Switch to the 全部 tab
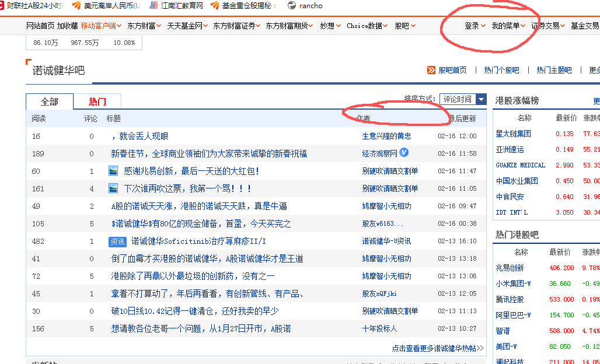The height and width of the screenshot is (364, 600). point(50,101)
